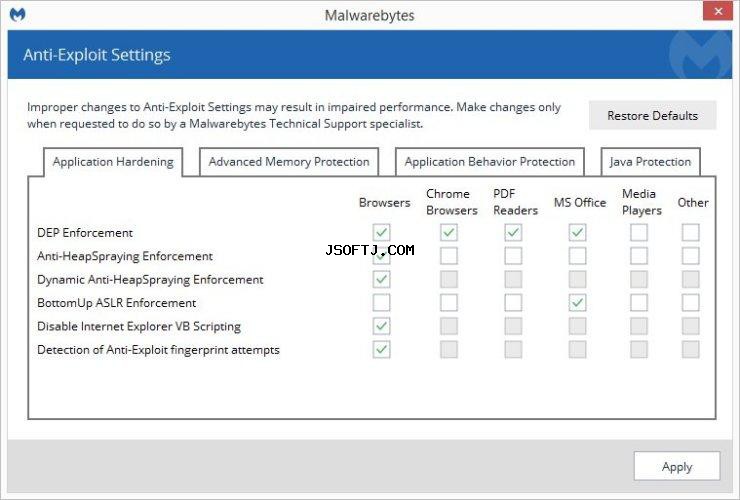Enable BottomUp ASLR for Media Players
The height and width of the screenshot is (500, 740).
[x=639, y=303]
